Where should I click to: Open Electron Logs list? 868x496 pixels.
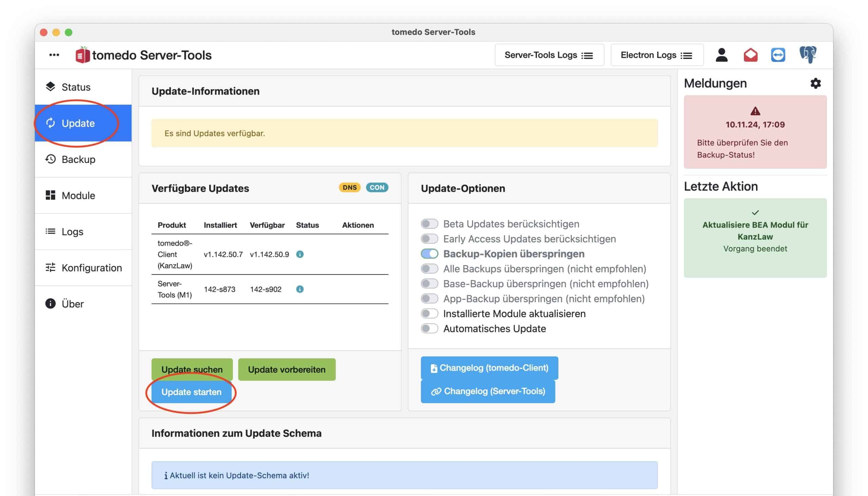(657, 55)
